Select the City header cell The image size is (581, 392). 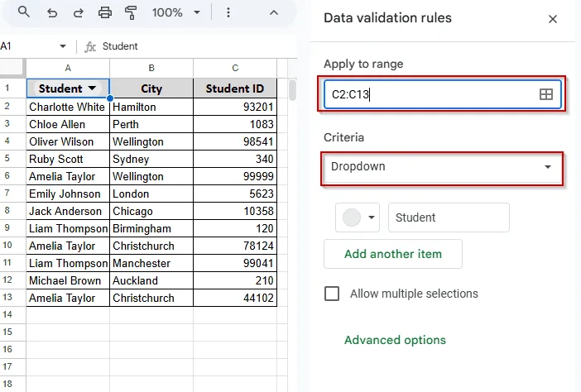tap(151, 88)
